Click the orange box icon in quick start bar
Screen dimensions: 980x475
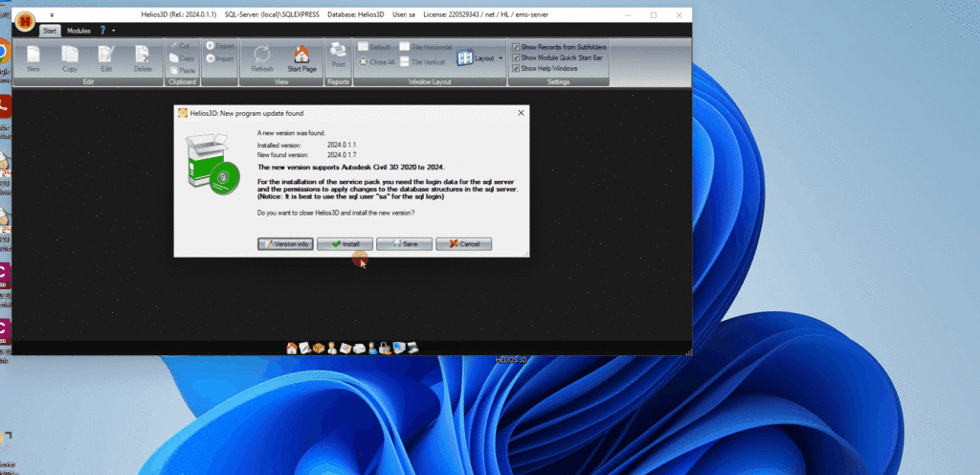(319, 349)
